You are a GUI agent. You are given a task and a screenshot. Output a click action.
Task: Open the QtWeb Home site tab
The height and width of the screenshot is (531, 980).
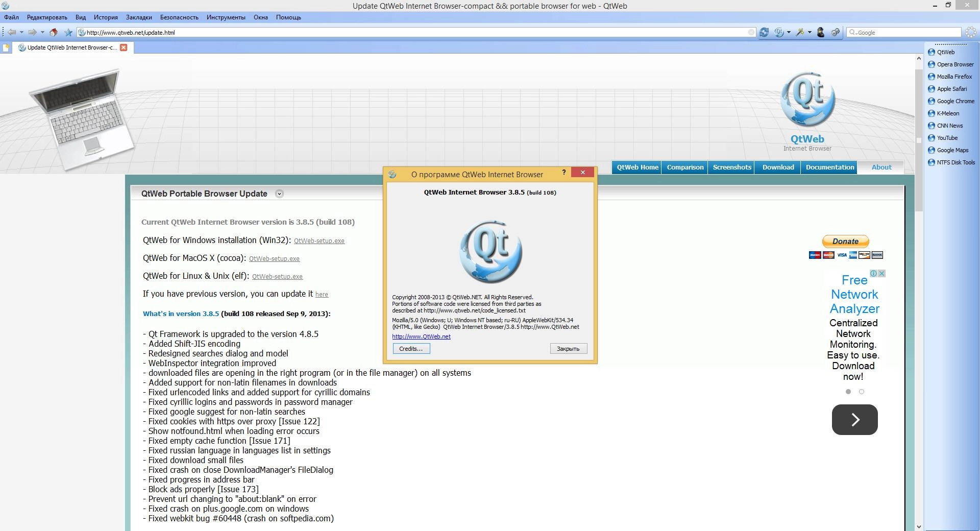click(637, 167)
